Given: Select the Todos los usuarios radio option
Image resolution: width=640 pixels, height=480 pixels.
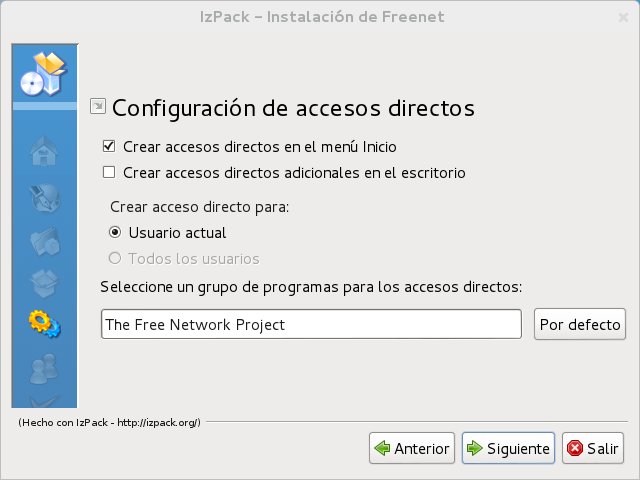Looking at the screenshot, I should pos(116,259).
